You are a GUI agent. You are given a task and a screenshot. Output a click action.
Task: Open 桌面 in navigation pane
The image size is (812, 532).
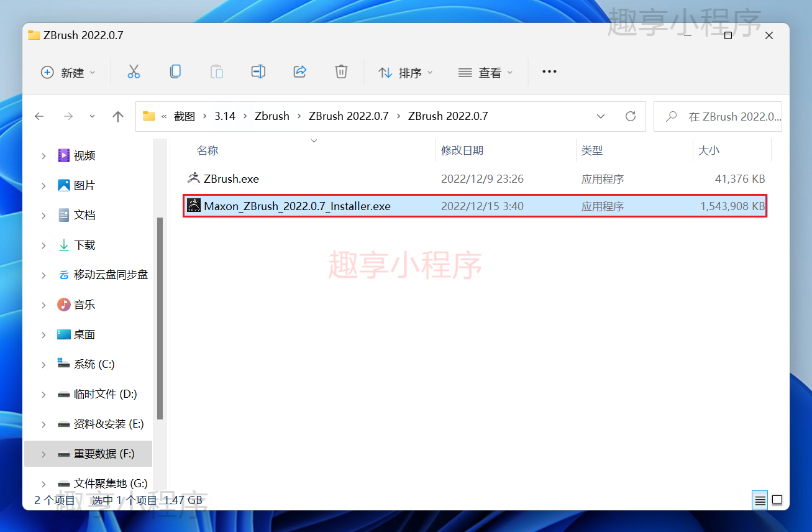click(84, 334)
